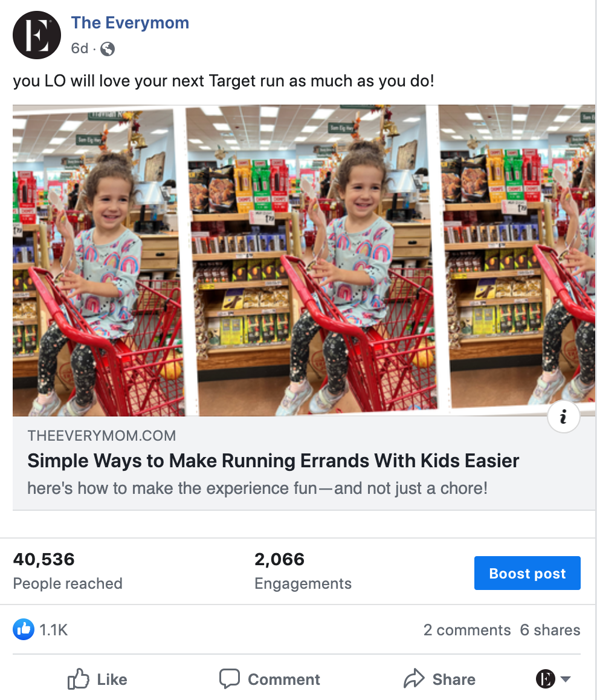
Task: Click the shopping cart article photo
Action: pyautogui.click(x=303, y=261)
